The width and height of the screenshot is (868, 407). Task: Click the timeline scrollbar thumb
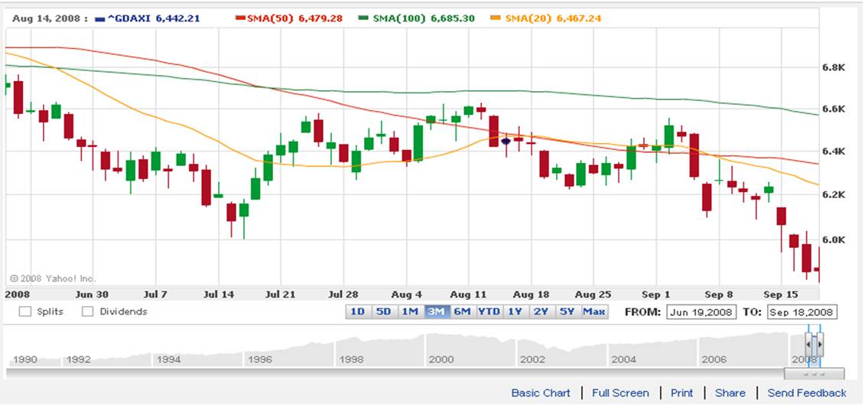tap(814, 373)
